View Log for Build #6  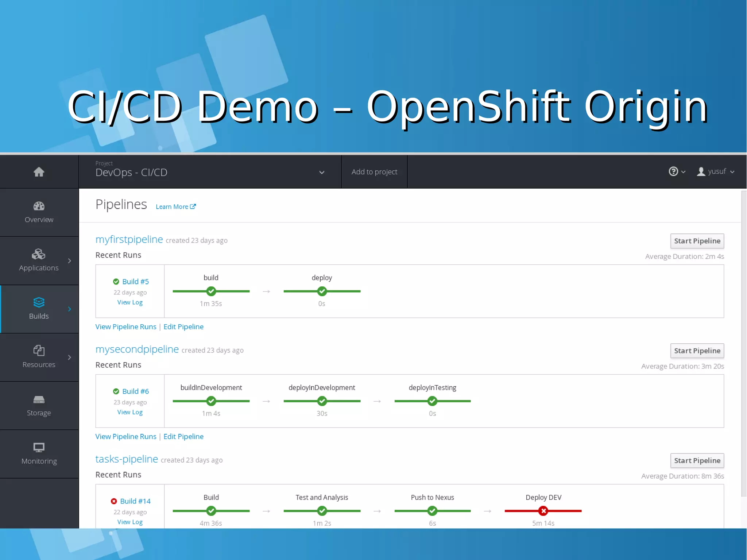pyautogui.click(x=130, y=412)
